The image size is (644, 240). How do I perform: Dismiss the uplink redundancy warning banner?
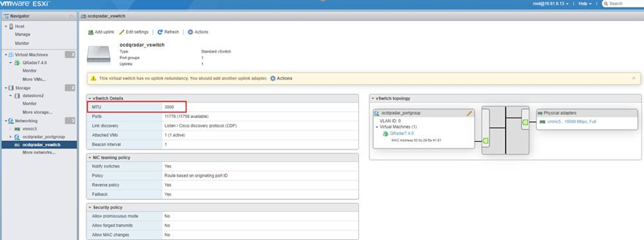[x=634, y=78]
